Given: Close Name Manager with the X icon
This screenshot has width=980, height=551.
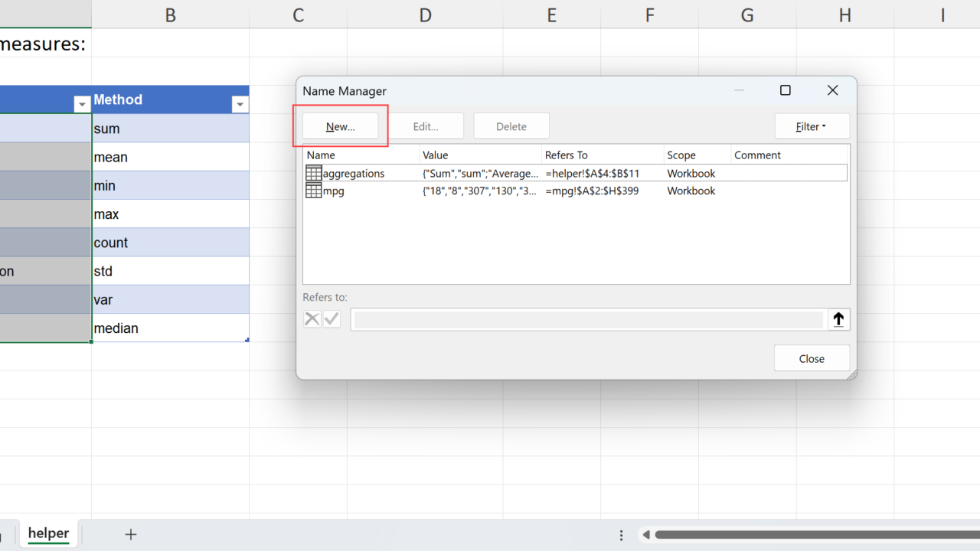Looking at the screenshot, I should 832,90.
